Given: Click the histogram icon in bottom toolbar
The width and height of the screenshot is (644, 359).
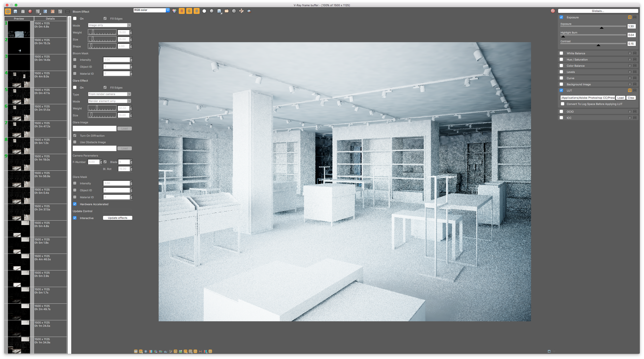Looking at the screenshot, I should point(166,352).
